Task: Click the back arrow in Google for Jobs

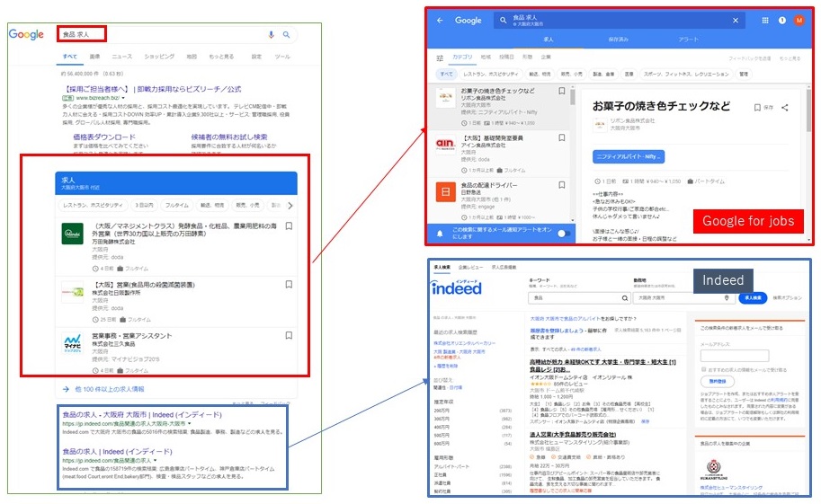Action: [x=440, y=21]
